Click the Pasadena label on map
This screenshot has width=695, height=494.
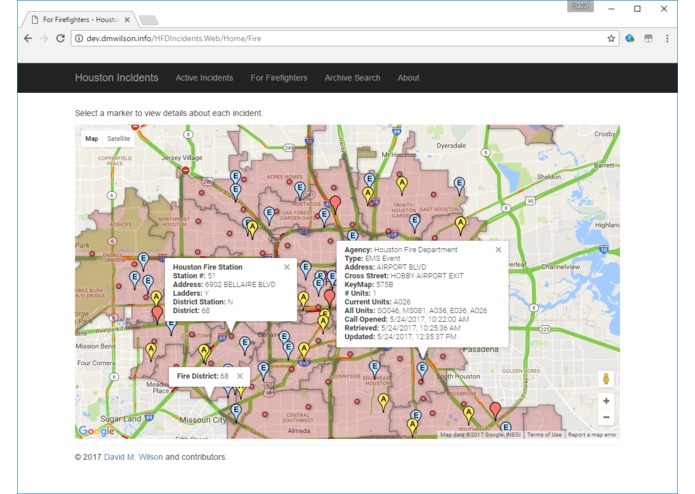pos(481,349)
